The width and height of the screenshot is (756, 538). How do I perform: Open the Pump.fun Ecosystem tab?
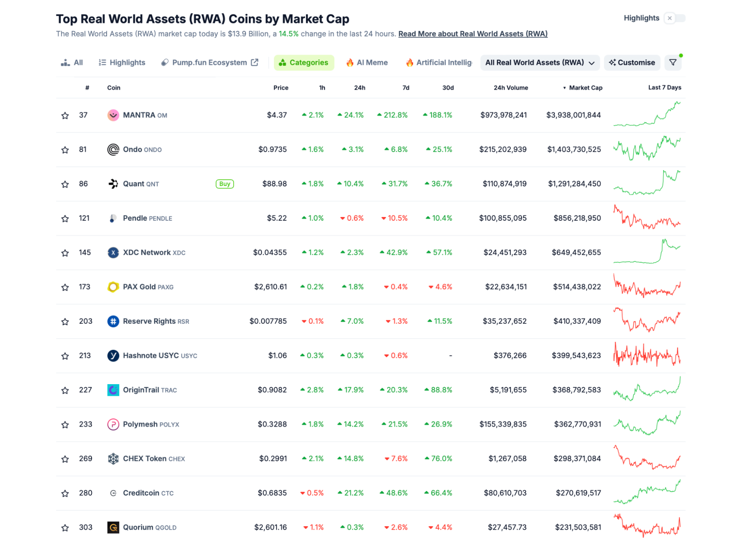(210, 62)
